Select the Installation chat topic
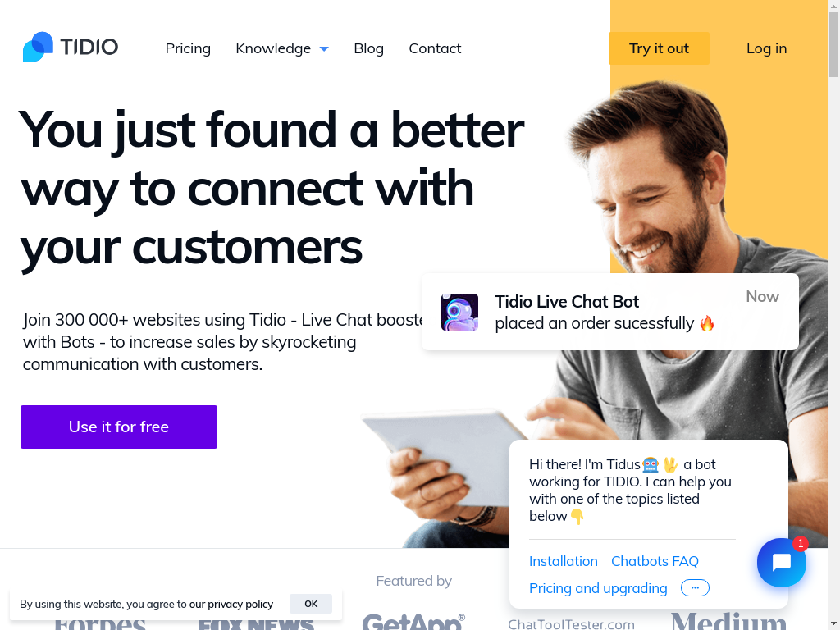The image size is (840, 630). point(563,561)
